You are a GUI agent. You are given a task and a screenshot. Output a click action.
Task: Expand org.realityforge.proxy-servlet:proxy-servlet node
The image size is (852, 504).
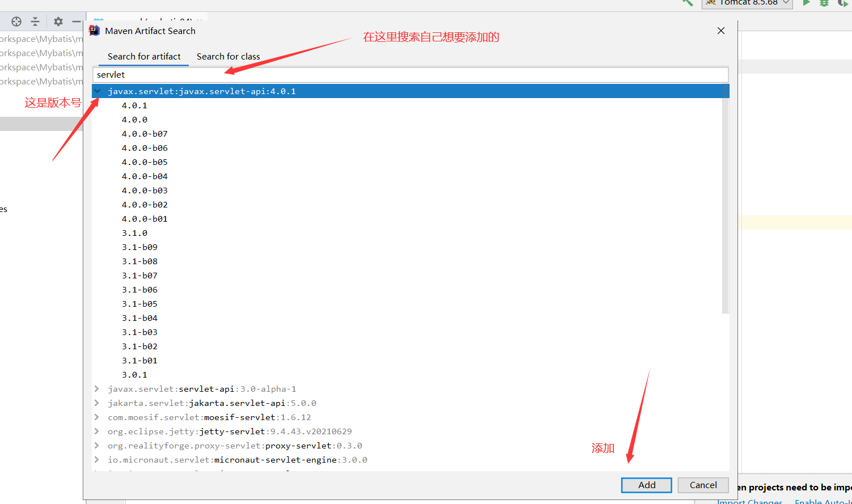pyautogui.click(x=97, y=446)
